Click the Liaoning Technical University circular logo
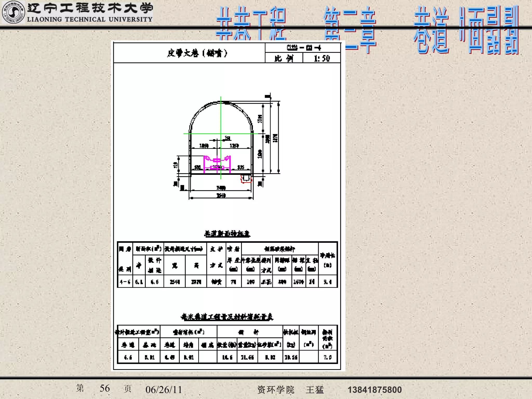Image resolution: width=532 pixels, height=399 pixels. click(13, 12)
